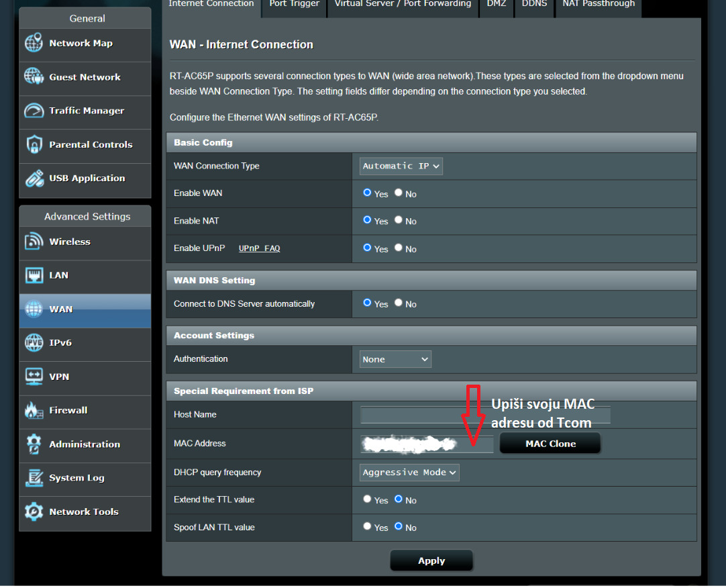Open Administration gear icon
This screenshot has height=588, width=726.
(x=34, y=444)
